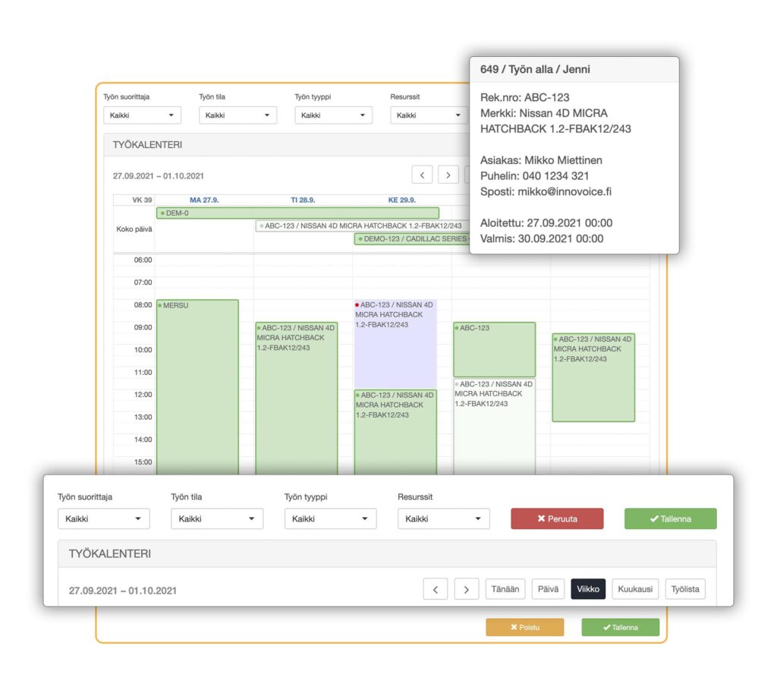Select the active Viikko view button
This screenshot has width=777, height=700.
pos(588,589)
